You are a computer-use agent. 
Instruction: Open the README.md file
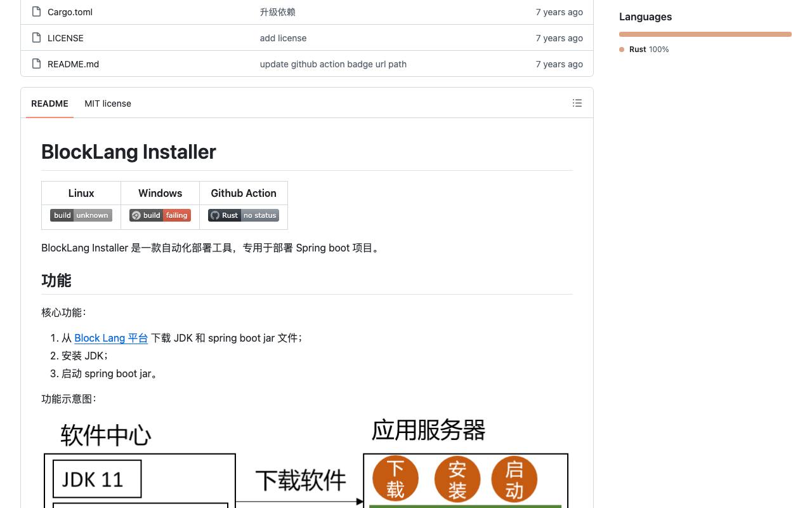pyautogui.click(x=73, y=64)
